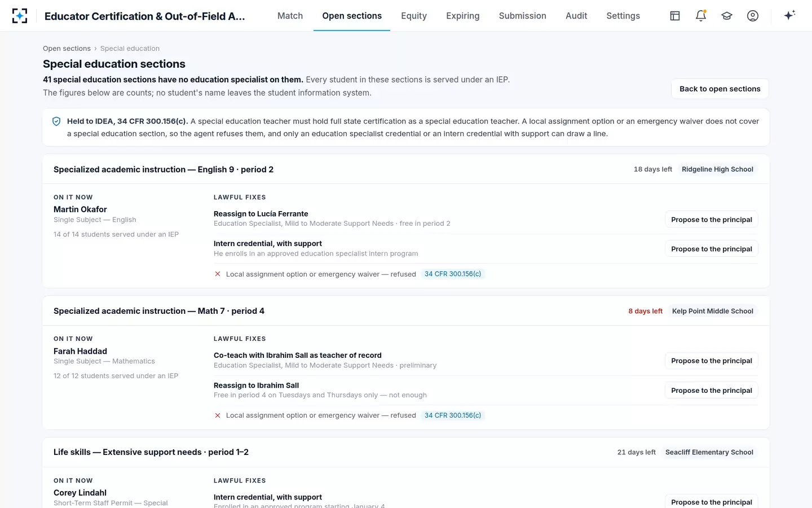The image size is (812, 508).
Task: Click Ridgeline High School tag
Action: [717, 169]
